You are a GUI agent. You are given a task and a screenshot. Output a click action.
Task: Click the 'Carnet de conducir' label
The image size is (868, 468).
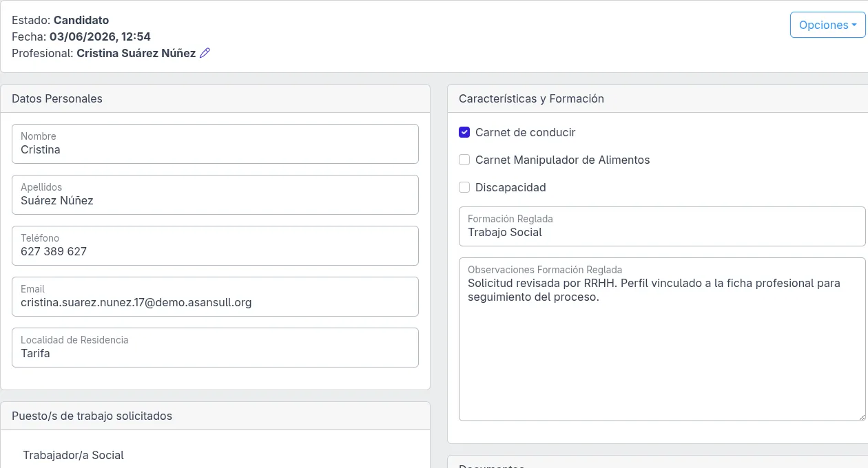[525, 132]
